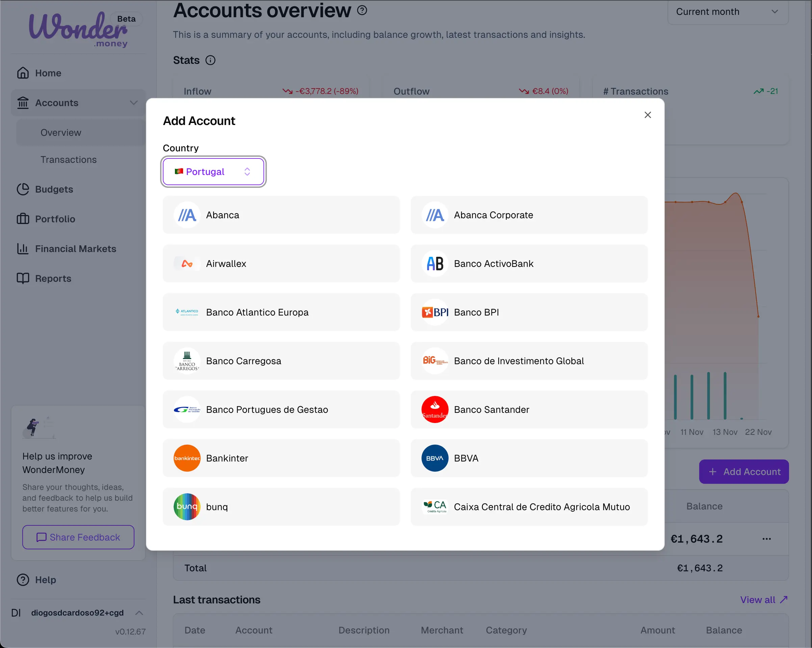
Task: Select the Abanca bank logo
Action: click(187, 215)
